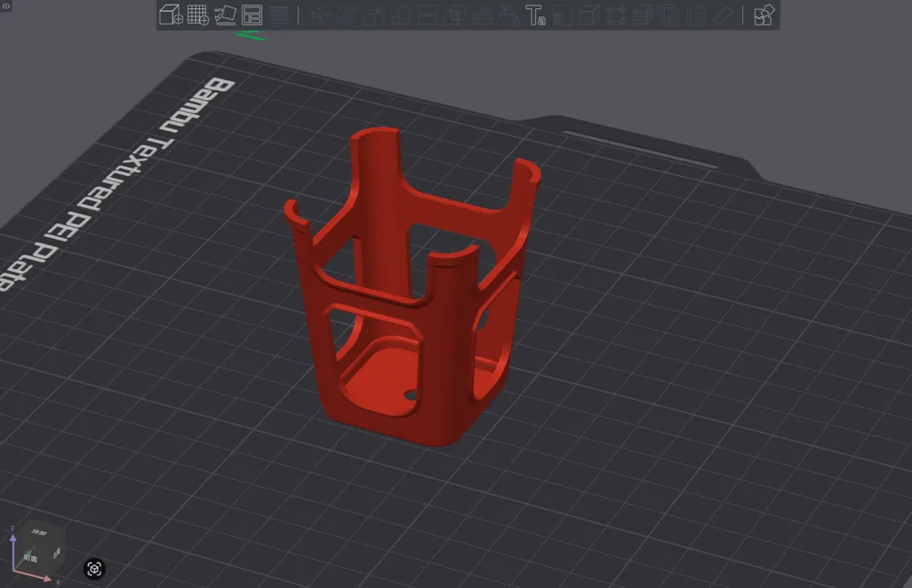The image size is (912, 588).
Task: Activate the Lay on face tool
Action: point(400,14)
